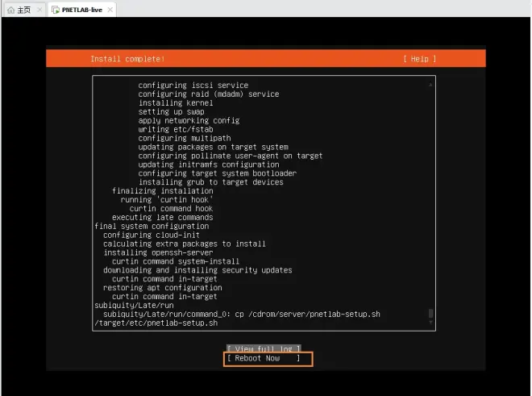532x396 pixels.
Task: Click the home icon on 主页 tab
Action: point(10,10)
